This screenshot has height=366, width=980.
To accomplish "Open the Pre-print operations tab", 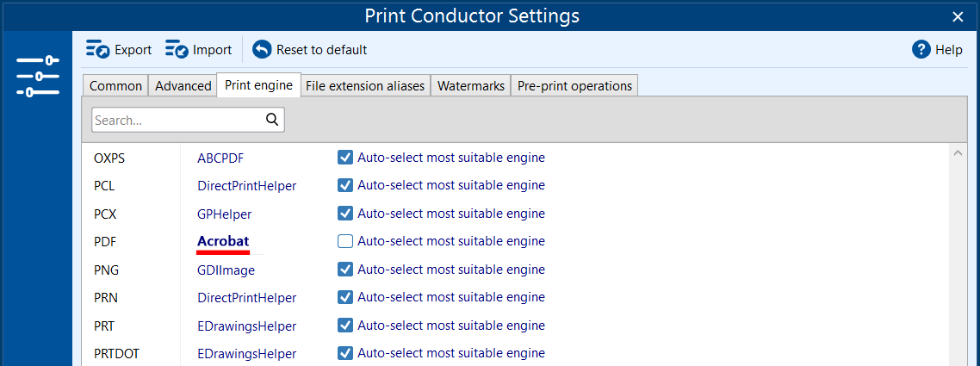I will (574, 85).
